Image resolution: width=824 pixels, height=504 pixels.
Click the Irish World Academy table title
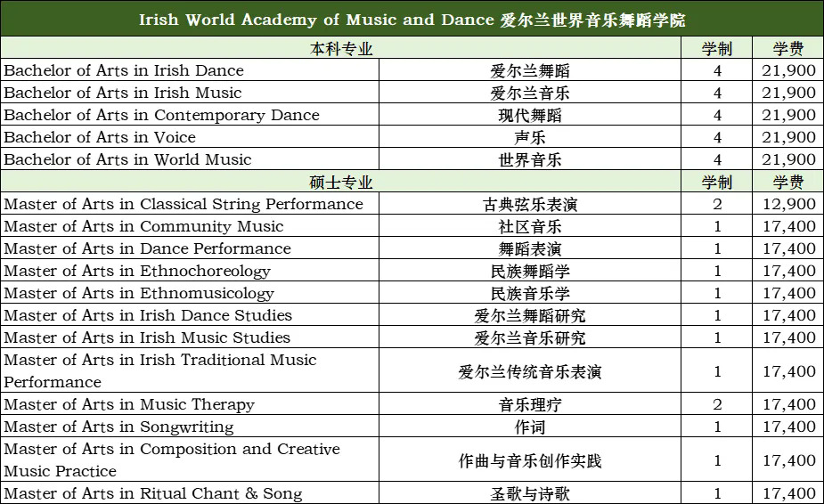tap(412, 20)
